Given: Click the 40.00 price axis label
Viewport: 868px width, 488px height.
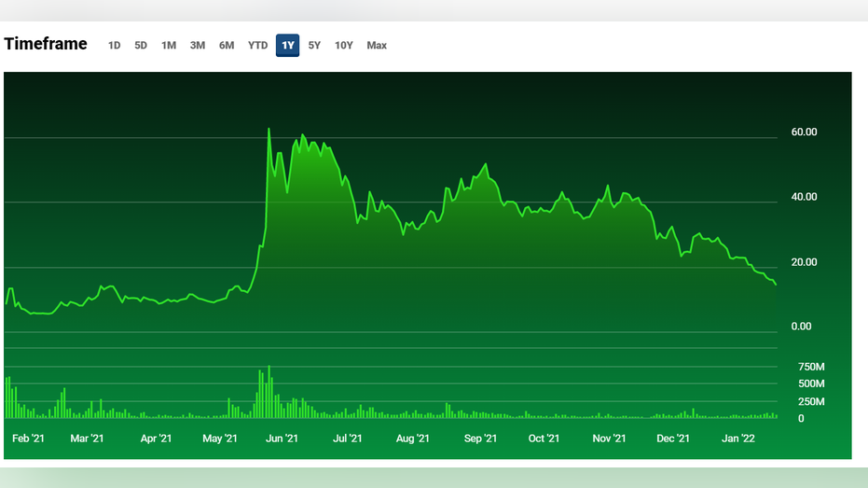Looking at the screenshot, I should pos(804,197).
